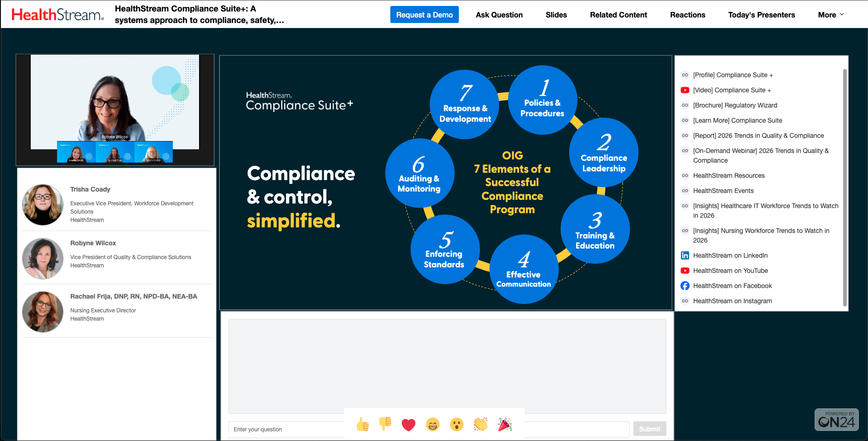Viewport: 868px width, 441px height.
Task: Click link icon beside HealthStream Events
Action: pyautogui.click(x=685, y=191)
